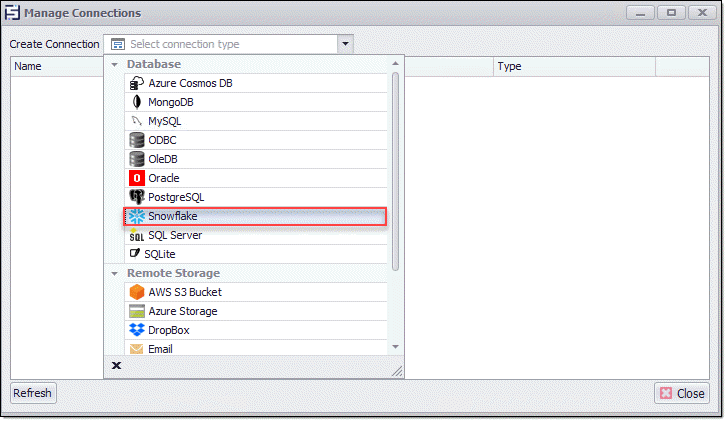Click the Refresh button
The width and height of the screenshot is (727, 422).
click(33, 393)
